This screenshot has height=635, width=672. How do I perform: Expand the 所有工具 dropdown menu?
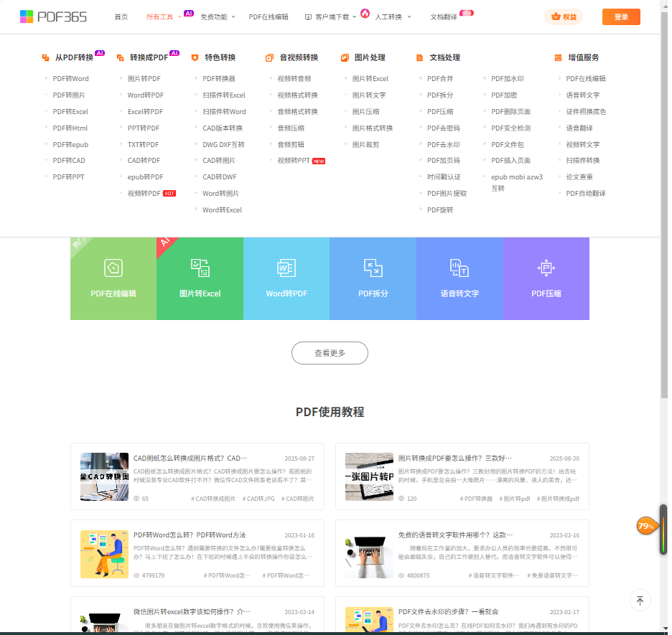point(164,17)
